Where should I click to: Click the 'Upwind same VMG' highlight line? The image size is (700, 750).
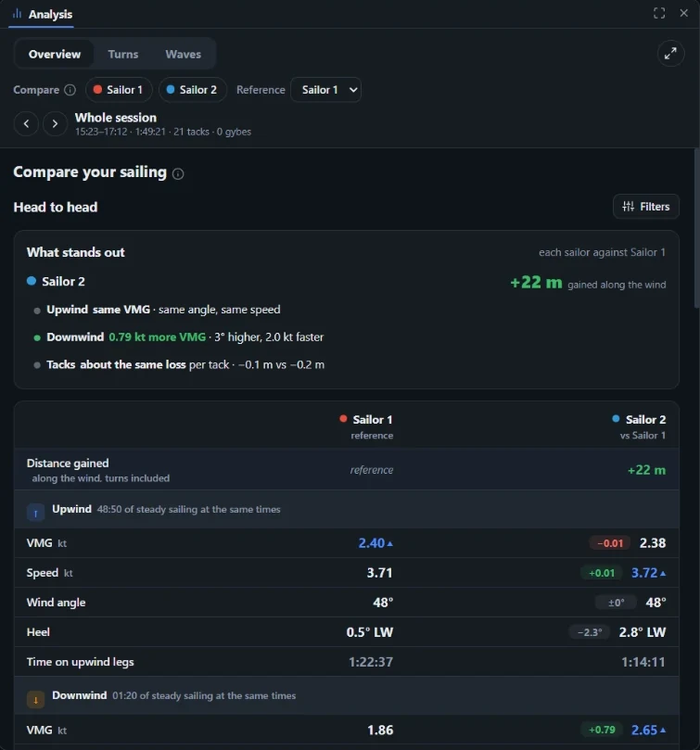click(x=163, y=310)
